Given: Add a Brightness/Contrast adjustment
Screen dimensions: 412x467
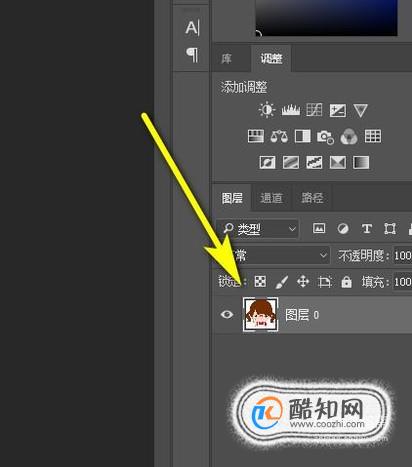Looking at the screenshot, I should tap(267, 110).
